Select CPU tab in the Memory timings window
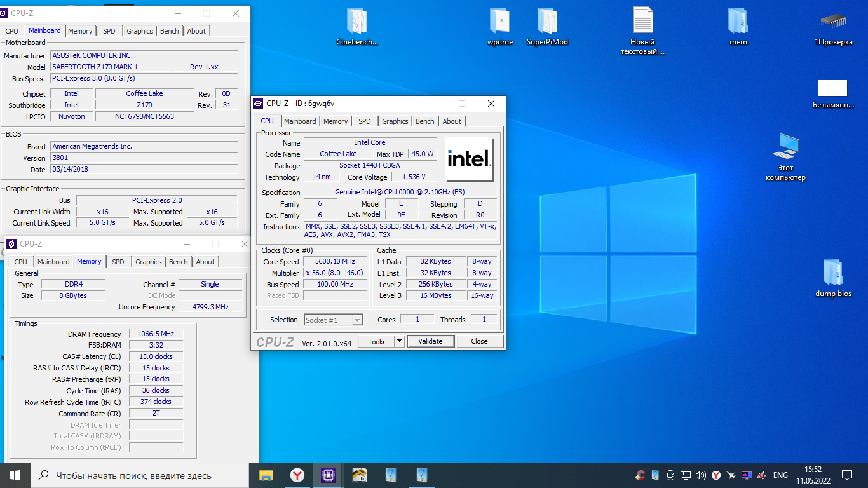This screenshot has height=488, width=868. coord(21,262)
